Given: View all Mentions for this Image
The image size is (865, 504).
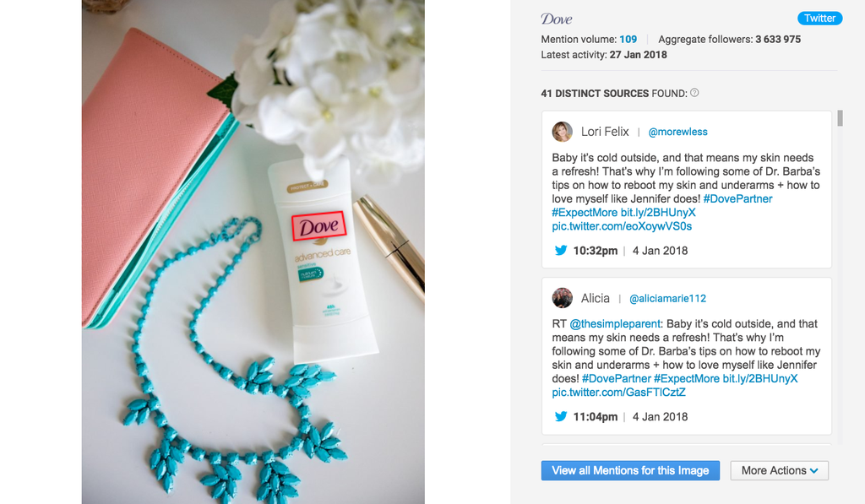Looking at the screenshot, I should pos(630,470).
